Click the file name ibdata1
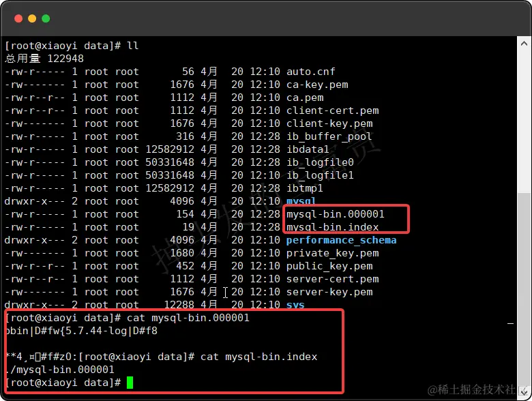Image resolution: width=532 pixels, height=401 pixels. click(308, 149)
